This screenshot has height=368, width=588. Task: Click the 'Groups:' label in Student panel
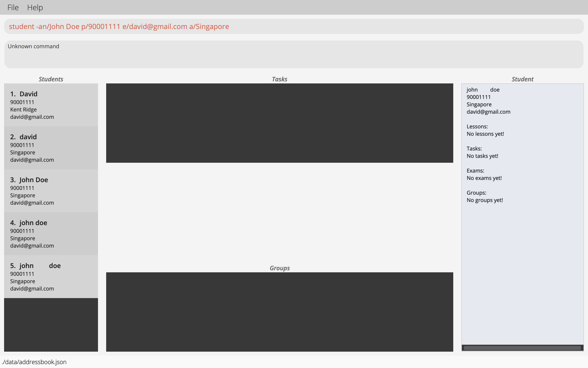click(477, 193)
